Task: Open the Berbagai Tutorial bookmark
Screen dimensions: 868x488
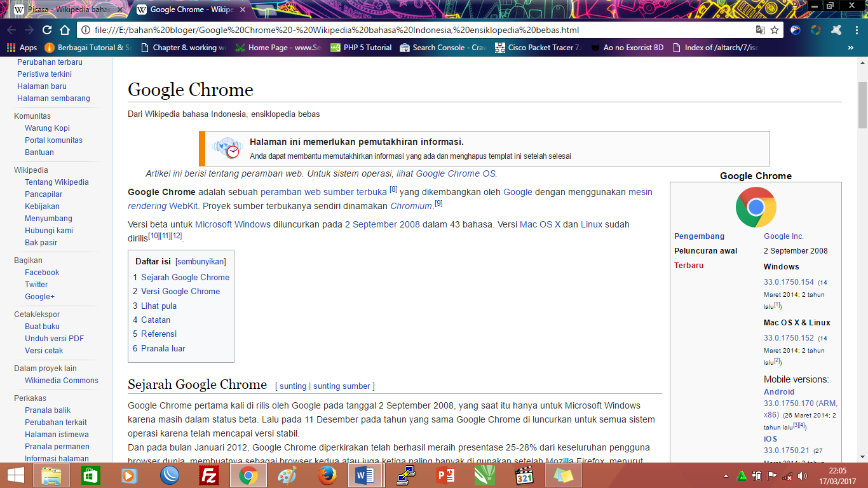Action: pos(88,48)
